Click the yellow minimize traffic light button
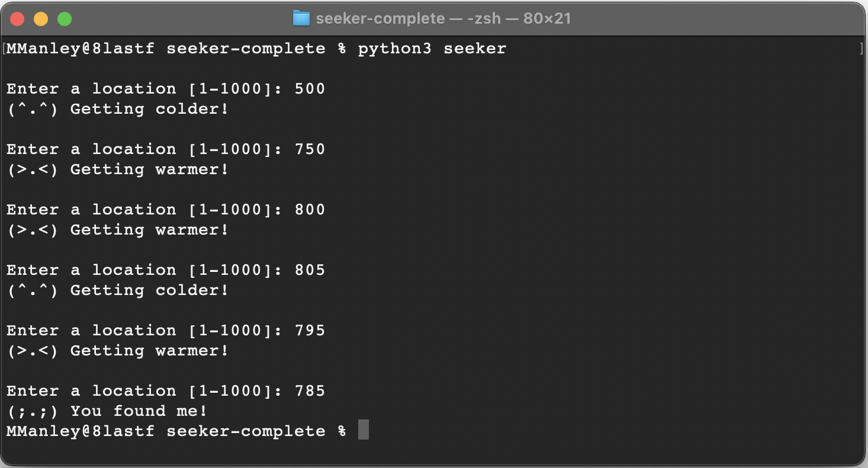The image size is (868, 468). coord(40,18)
